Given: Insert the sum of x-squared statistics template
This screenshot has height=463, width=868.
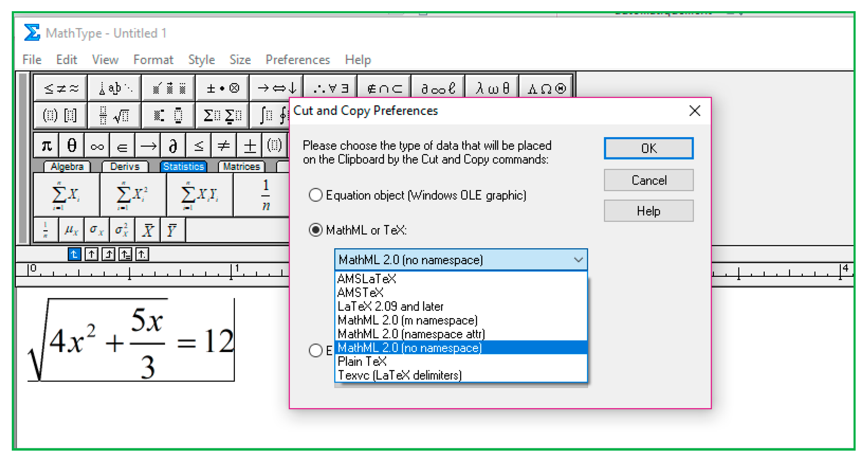Looking at the screenshot, I should point(133,195).
